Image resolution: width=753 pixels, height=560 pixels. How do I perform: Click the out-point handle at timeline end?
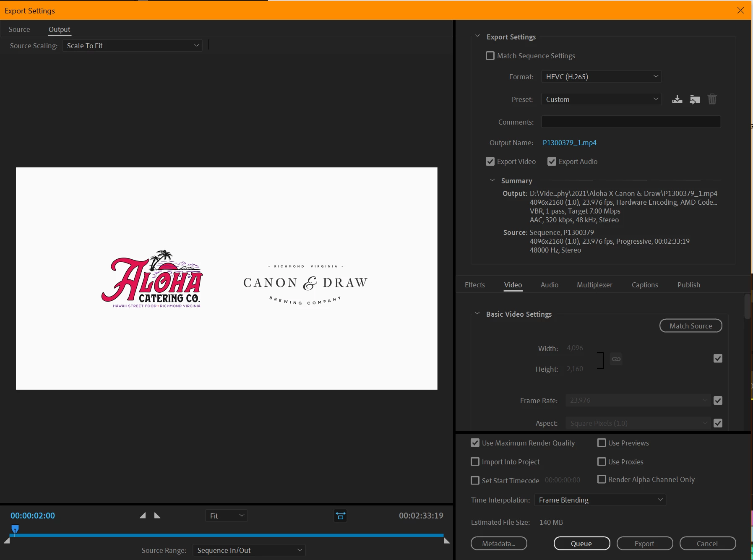447,541
